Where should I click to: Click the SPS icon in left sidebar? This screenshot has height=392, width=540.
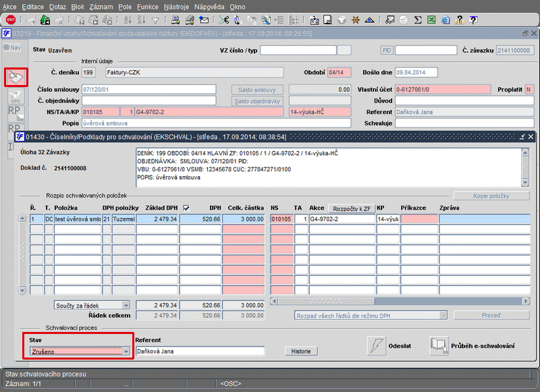tap(15, 97)
